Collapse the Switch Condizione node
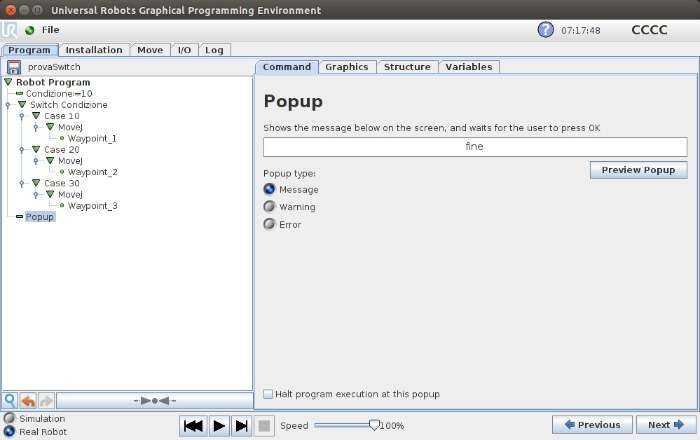This screenshot has height=440, width=700. pos(22,104)
